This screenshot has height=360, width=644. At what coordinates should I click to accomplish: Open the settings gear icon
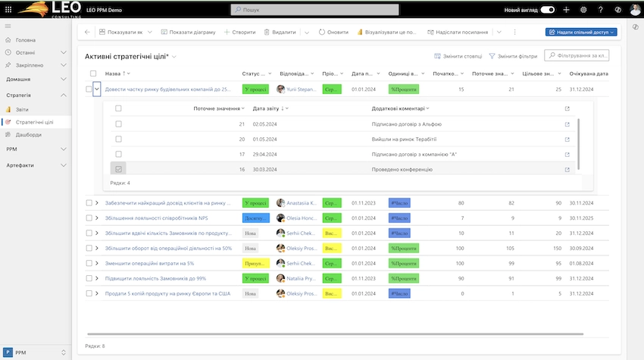[x=583, y=10]
